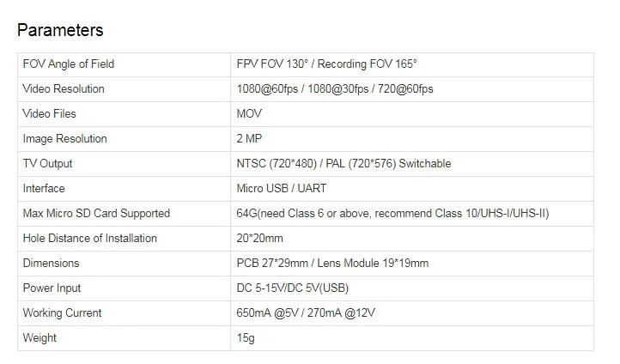Select the Video Resolution row label
The image size is (620, 364).
[64, 89]
